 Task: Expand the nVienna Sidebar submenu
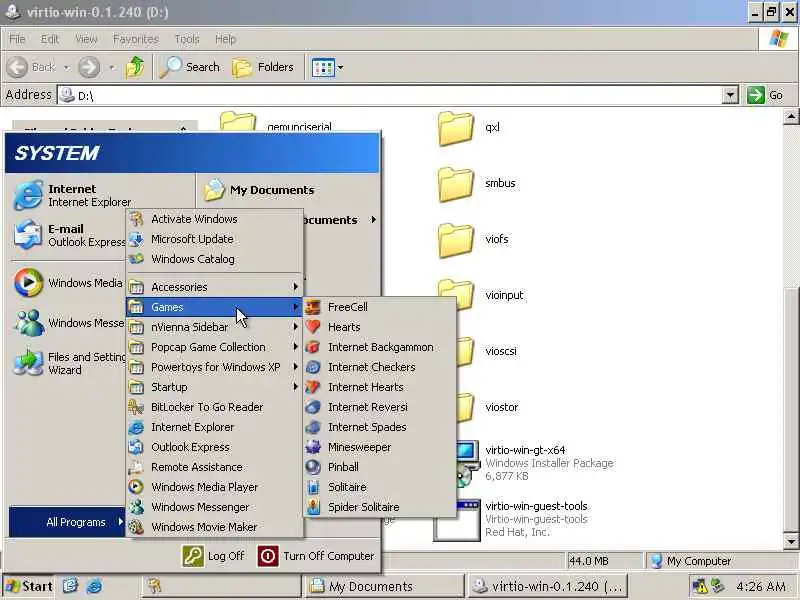pyautogui.click(x=214, y=327)
